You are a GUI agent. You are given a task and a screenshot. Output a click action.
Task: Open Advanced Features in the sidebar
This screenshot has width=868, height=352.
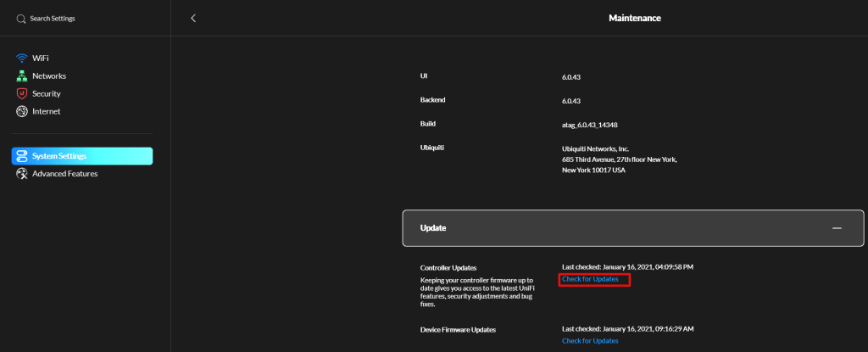coord(64,174)
